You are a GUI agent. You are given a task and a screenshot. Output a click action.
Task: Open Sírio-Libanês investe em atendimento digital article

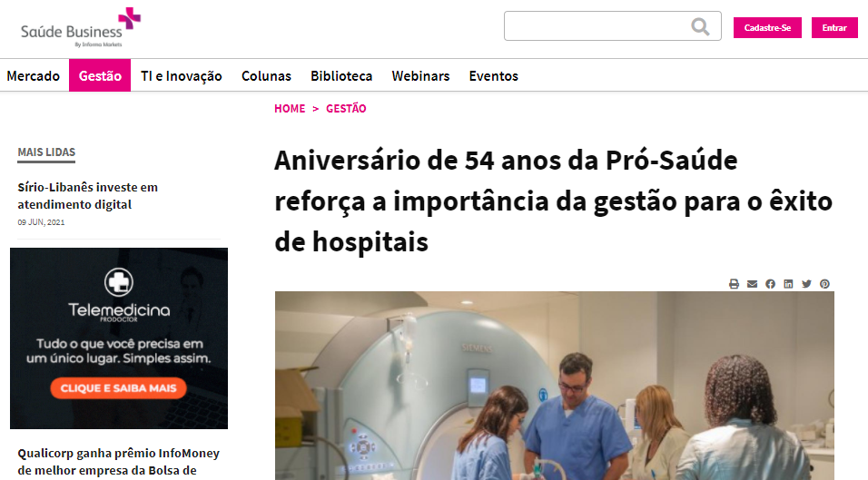[87, 196]
